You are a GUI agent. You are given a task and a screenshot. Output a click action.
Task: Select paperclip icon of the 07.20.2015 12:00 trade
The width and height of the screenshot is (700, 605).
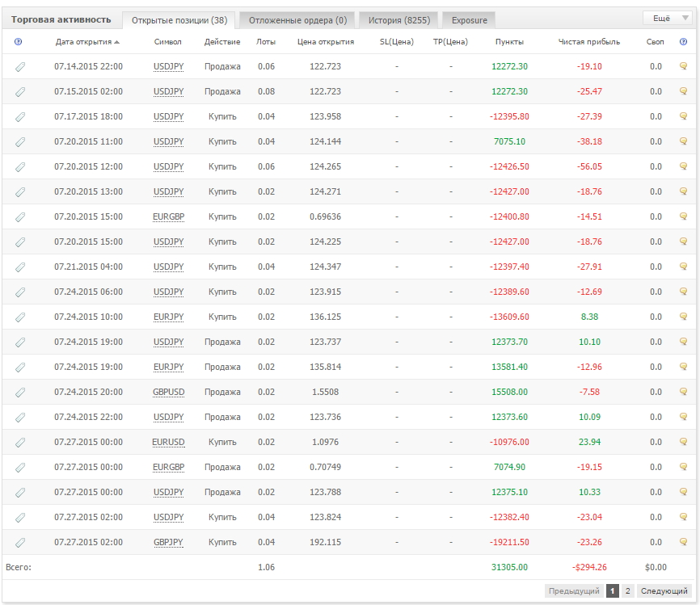(20, 167)
